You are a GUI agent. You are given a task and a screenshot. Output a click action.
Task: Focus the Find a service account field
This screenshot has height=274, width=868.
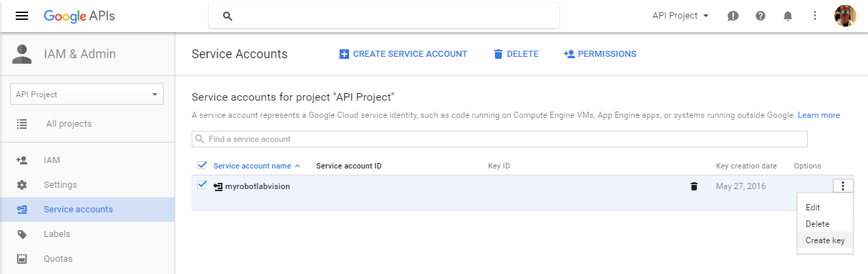[500, 139]
